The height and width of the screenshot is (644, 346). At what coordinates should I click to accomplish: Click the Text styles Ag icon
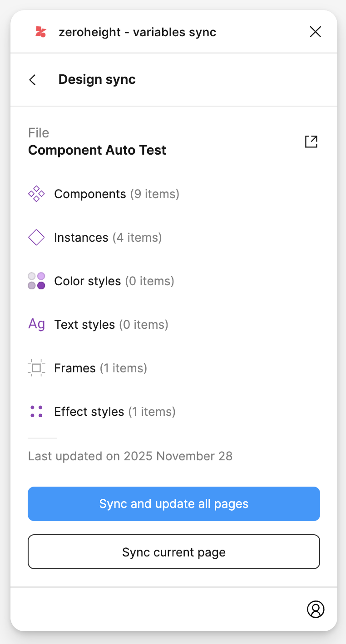pos(36,325)
